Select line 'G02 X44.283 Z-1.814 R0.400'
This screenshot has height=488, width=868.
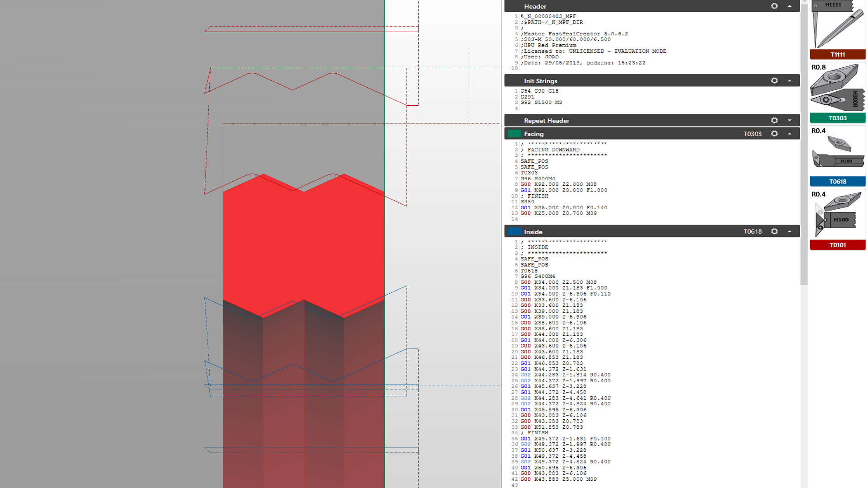[565, 375]
